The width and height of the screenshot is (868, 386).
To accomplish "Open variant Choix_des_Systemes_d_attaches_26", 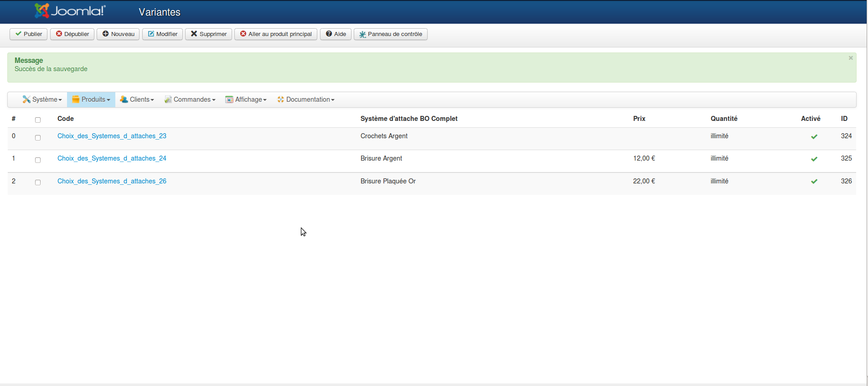I will 112,181.
